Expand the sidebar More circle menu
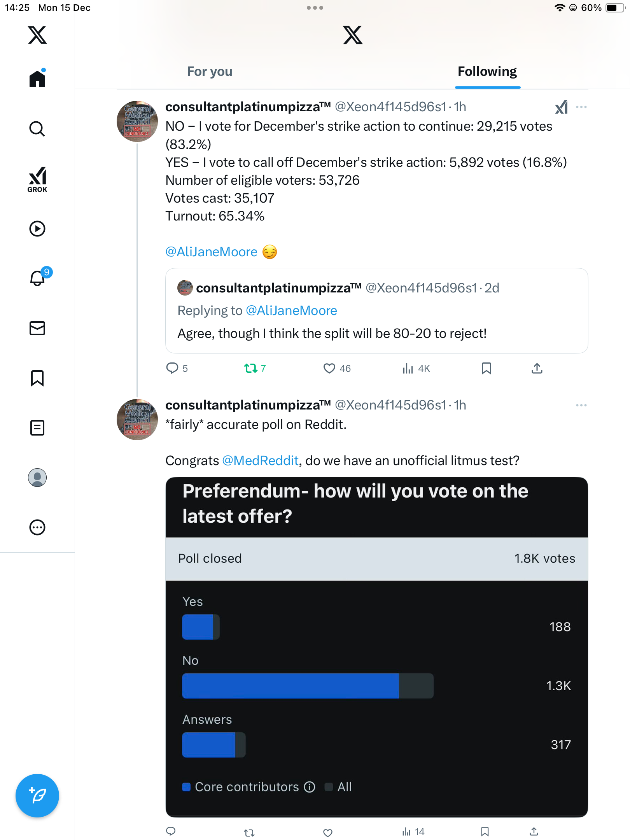 pyautogui.click(x=37, y=527)
